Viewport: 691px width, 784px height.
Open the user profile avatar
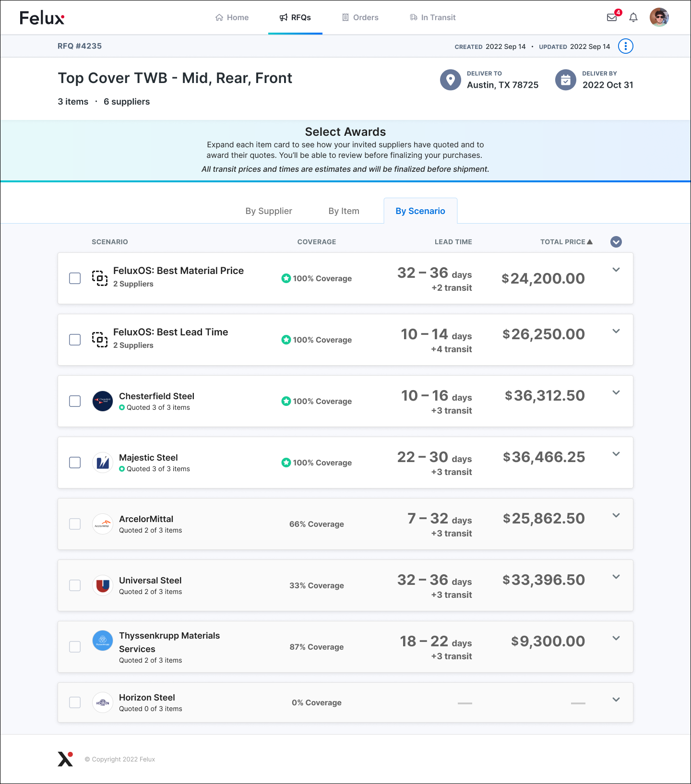pos(659,17)
